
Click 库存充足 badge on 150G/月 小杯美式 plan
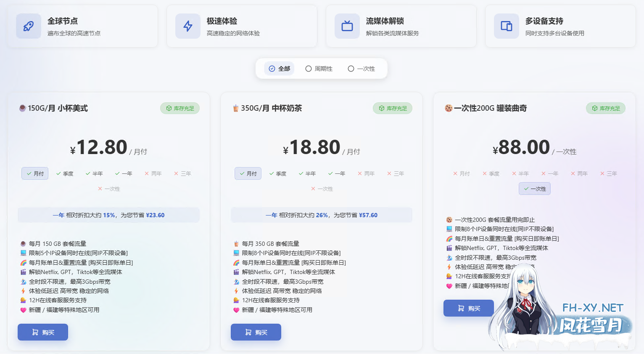pyautogui.click(x=180, y=108)
